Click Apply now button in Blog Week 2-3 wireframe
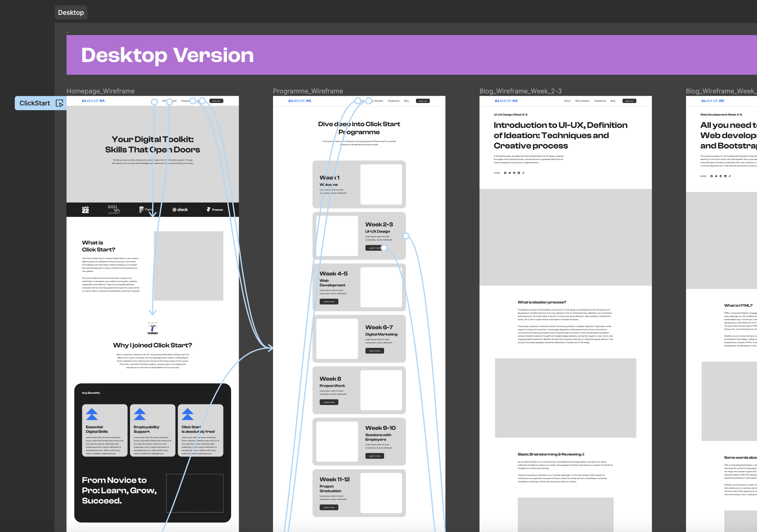The image size is (757, 532). (x=629, y=101)
